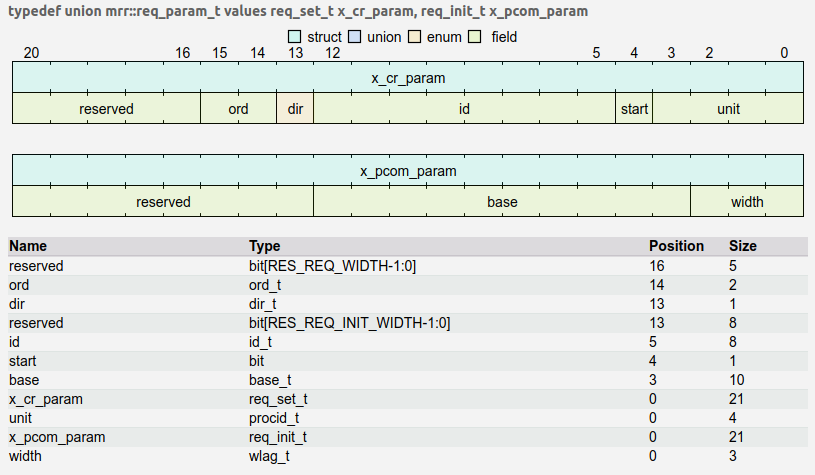Viewport: 815px width, 475px height.
Task: Click the struct legend color swatch
Action: click(x=295, y=37)
